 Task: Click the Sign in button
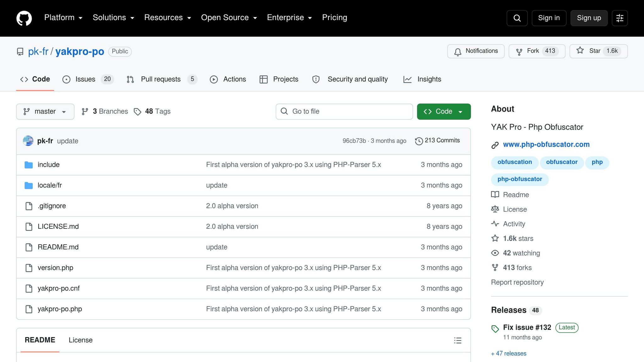point(549,18)
